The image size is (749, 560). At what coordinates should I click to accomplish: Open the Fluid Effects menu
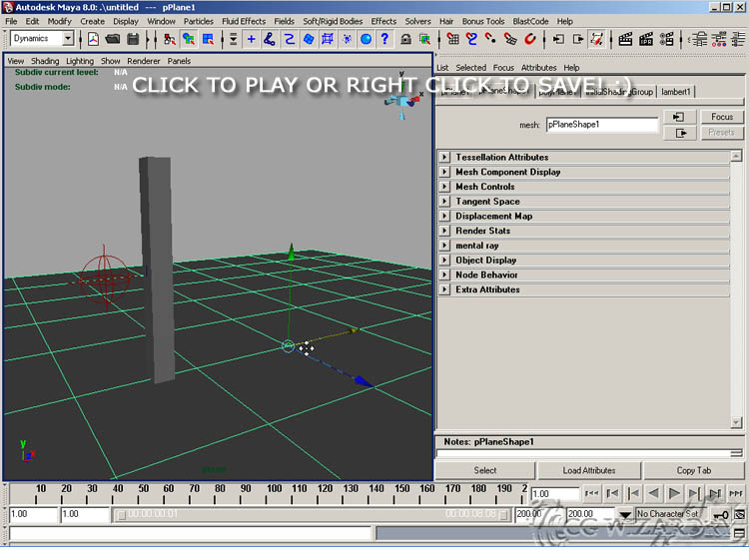[244, 21]
